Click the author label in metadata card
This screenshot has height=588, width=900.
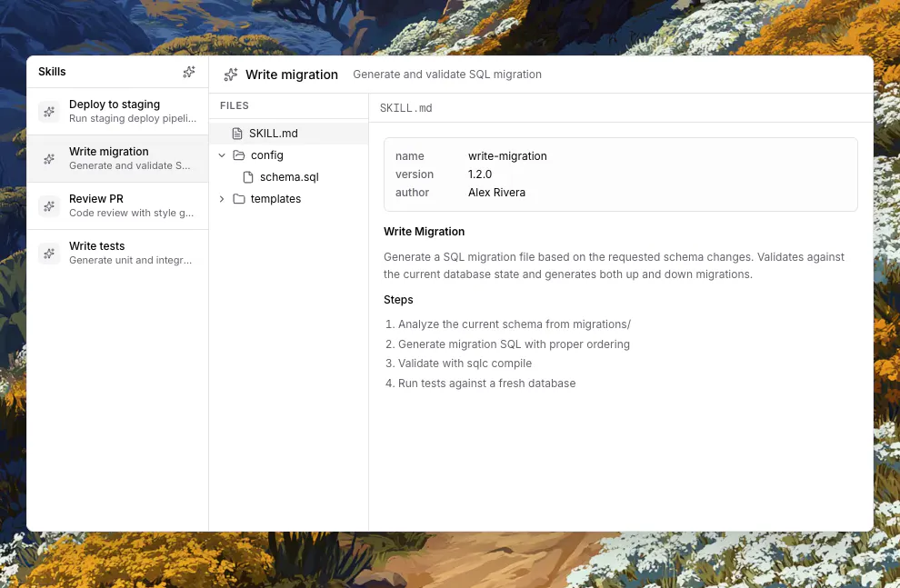click(412, 193)
